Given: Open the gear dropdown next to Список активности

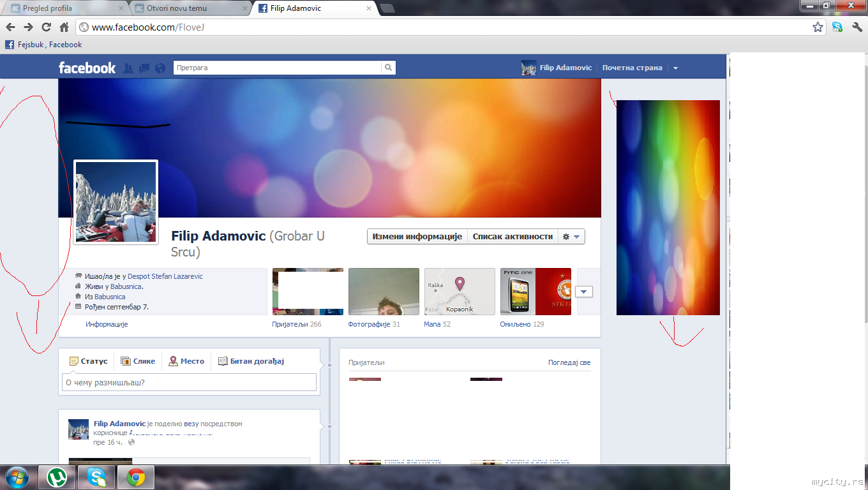Looking at the screenshot, I should tap(571, 237).
